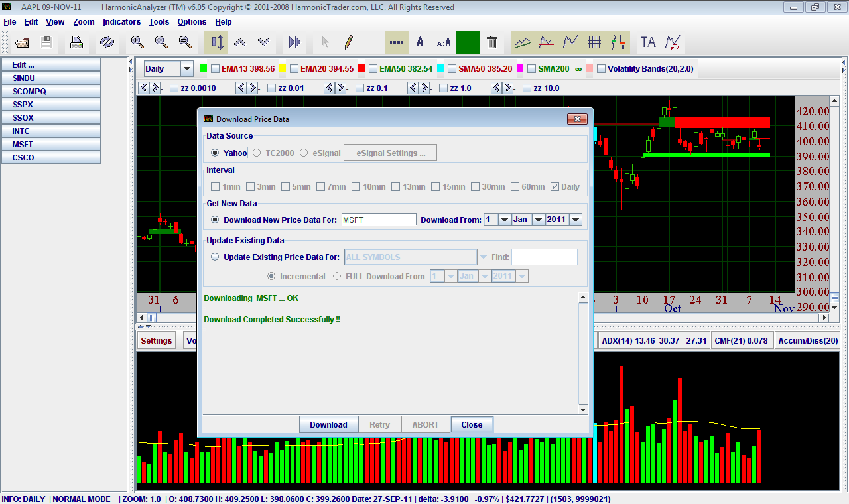Open the Daily timeframe dropdown
Viewport: 849px width, 504px height.
coord(186,69)
